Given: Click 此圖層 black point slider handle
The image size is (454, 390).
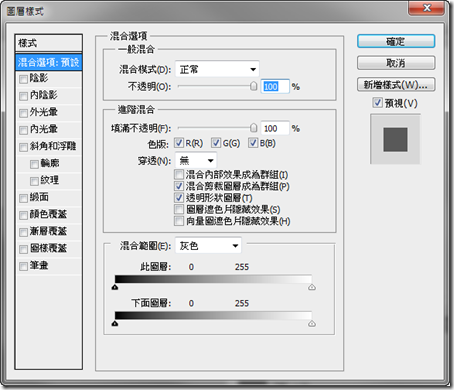Looking at the screenshot, I should [x=115, y=287].
